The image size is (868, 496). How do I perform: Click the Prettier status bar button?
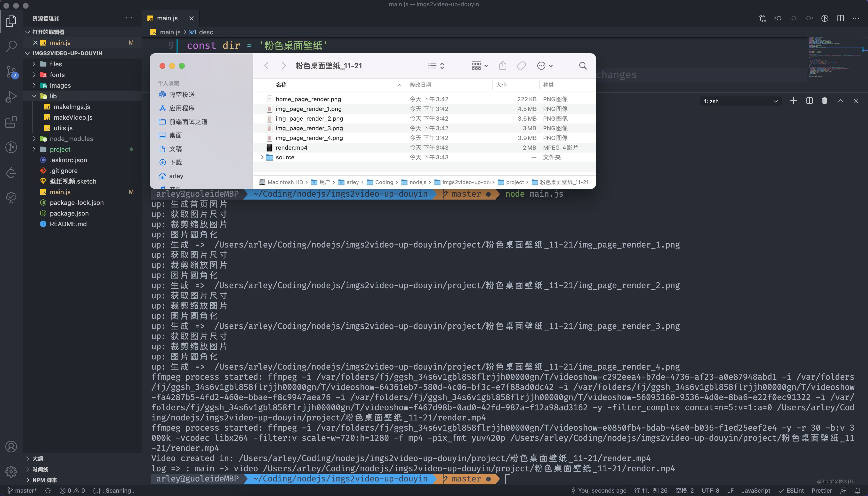click(x=822, y=490)
